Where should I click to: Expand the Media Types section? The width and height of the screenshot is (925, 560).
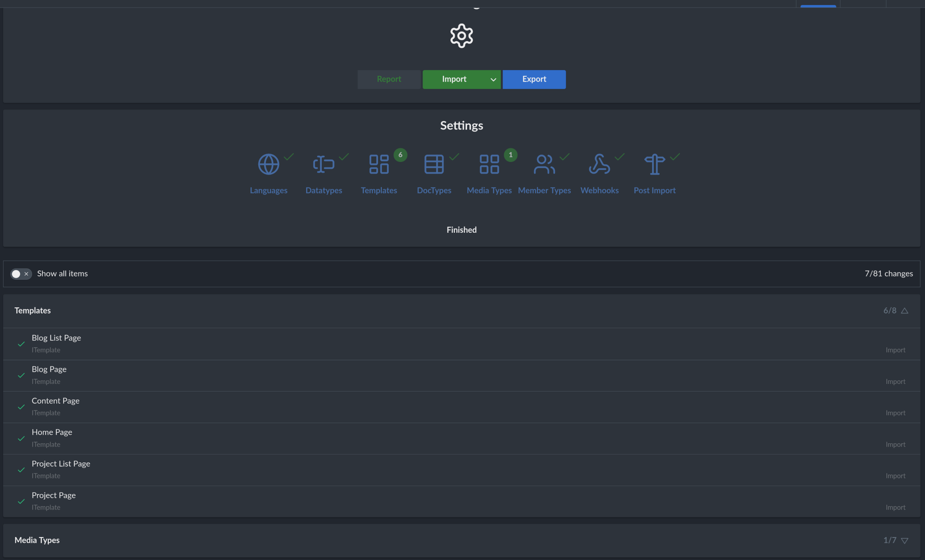[904, 541]
